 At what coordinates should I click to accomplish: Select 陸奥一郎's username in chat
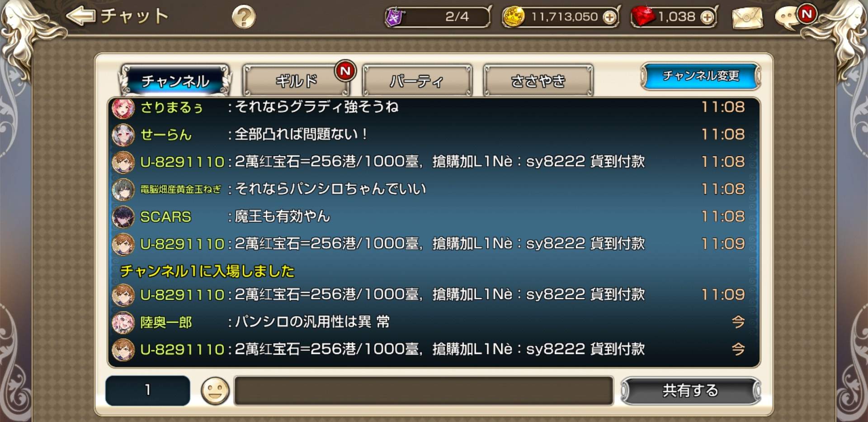click(x=166, y=322)
